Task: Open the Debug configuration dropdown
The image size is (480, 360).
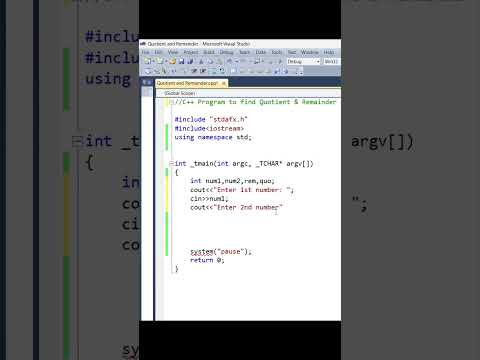Action: 303,62
